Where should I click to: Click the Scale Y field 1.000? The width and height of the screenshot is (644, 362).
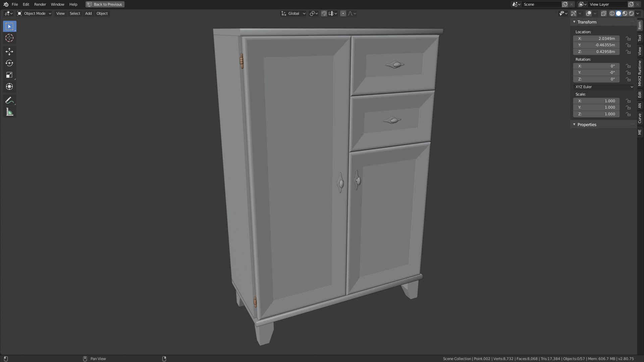(596, 108)
